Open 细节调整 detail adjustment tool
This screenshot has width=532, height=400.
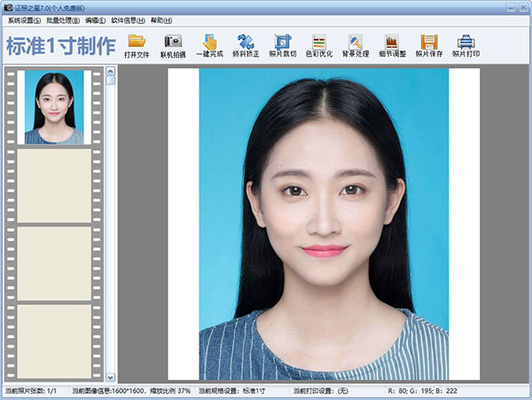392,46
